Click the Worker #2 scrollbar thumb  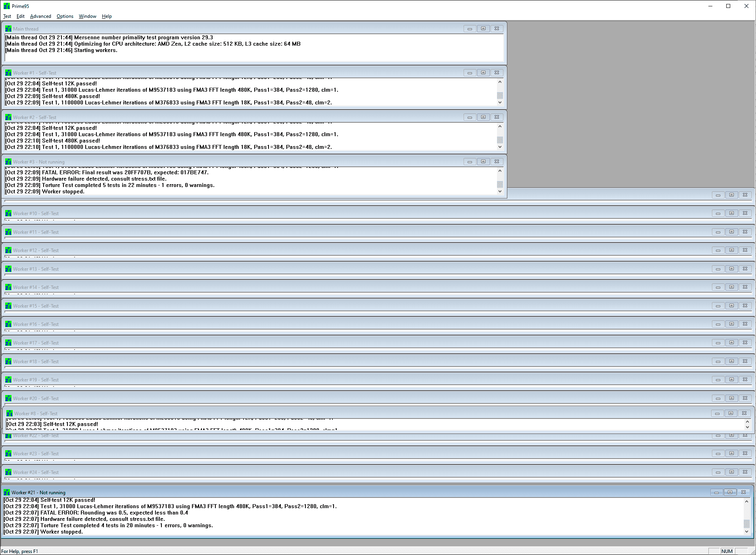(500, 140)
